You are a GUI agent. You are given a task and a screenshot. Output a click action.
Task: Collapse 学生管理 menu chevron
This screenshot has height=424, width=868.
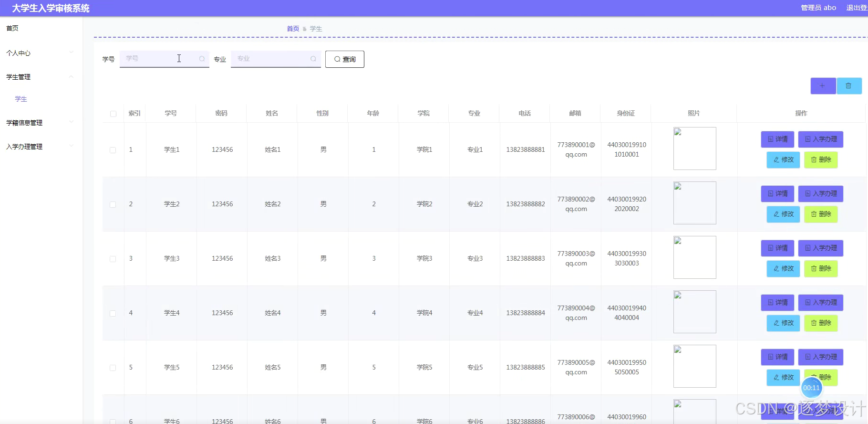point(71,76)
